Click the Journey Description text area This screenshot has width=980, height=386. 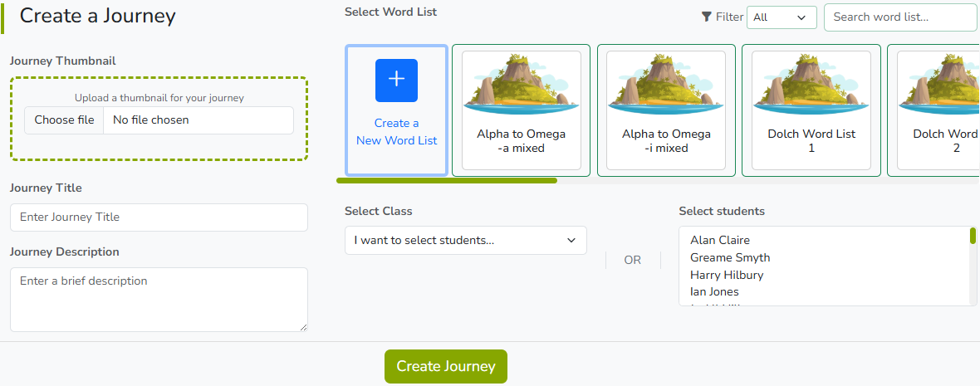(159, 299)
